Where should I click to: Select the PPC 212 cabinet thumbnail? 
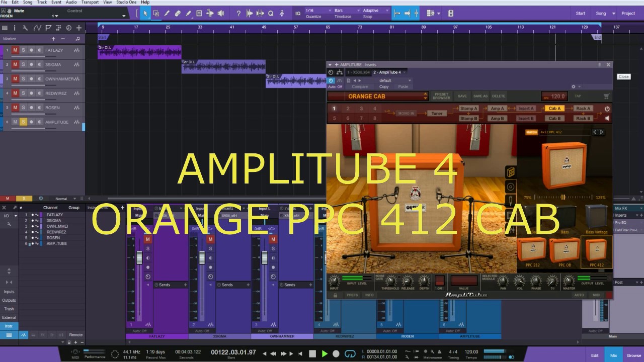tap(532, 252)
